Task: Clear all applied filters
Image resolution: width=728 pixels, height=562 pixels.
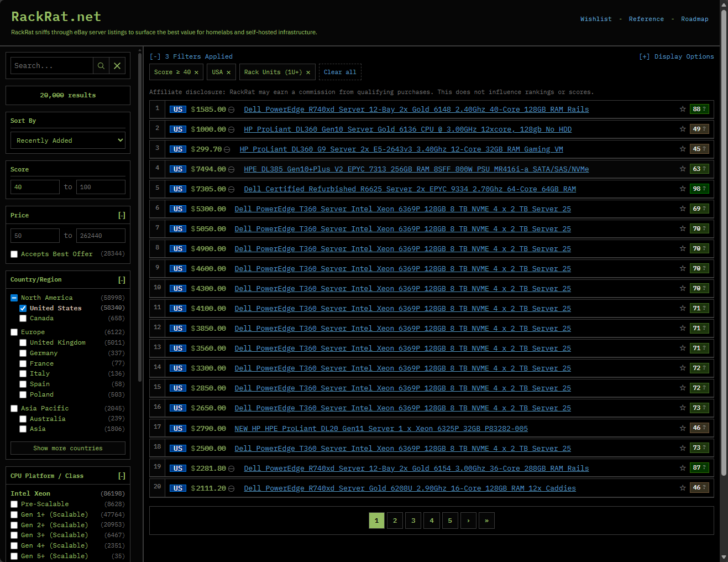Action: coord(340,72)
